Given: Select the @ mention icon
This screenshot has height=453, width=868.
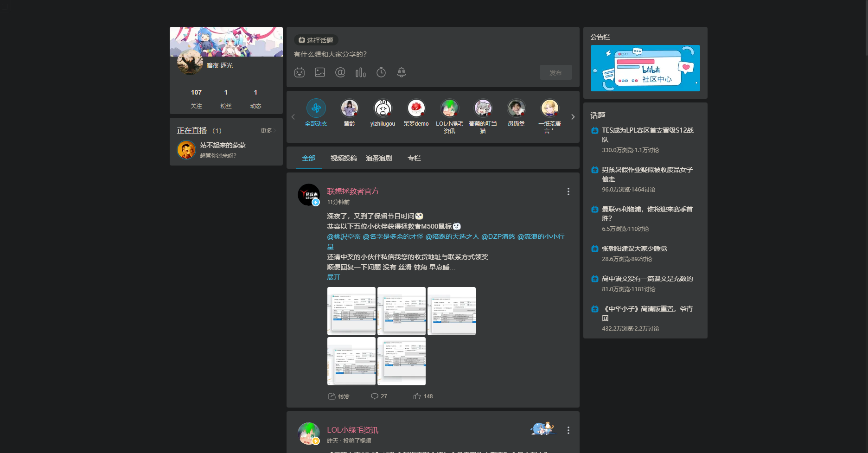Looking at the screenshot, I should point(340,72).
